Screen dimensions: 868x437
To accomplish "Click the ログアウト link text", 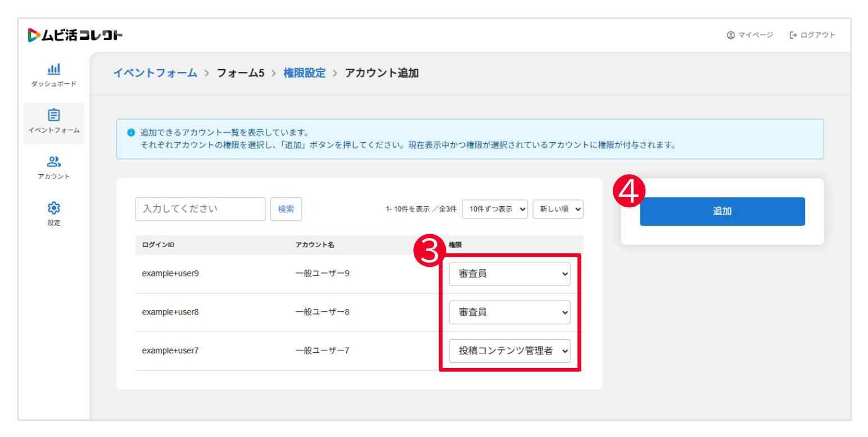I will [818, 35].
